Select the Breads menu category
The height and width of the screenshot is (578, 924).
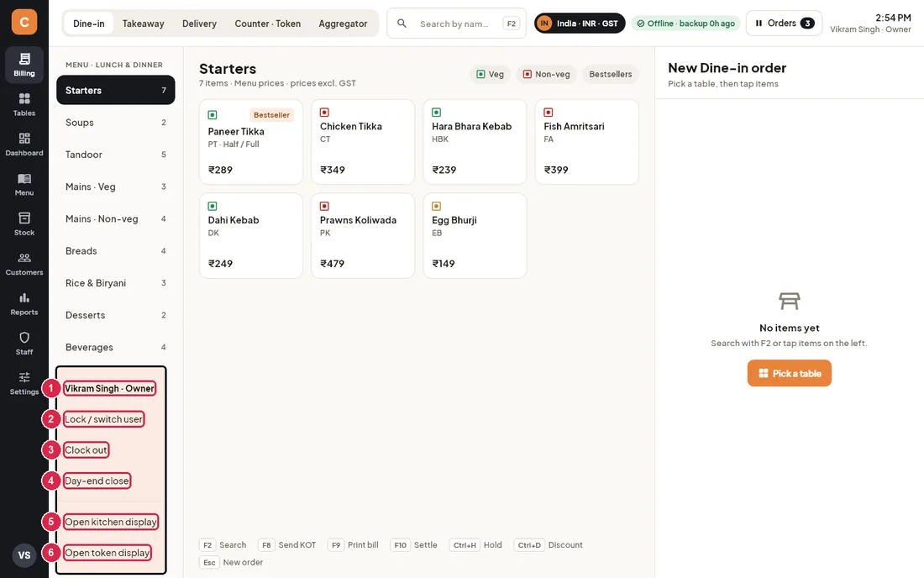point(116,251)
